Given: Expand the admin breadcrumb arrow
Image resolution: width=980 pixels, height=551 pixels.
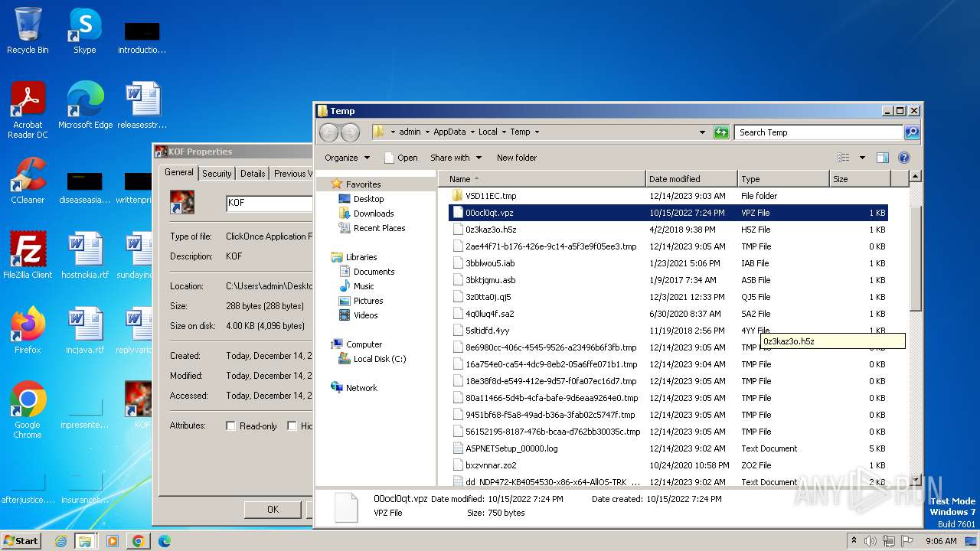Looking at the screenshot, I should (x=426, y=132).
